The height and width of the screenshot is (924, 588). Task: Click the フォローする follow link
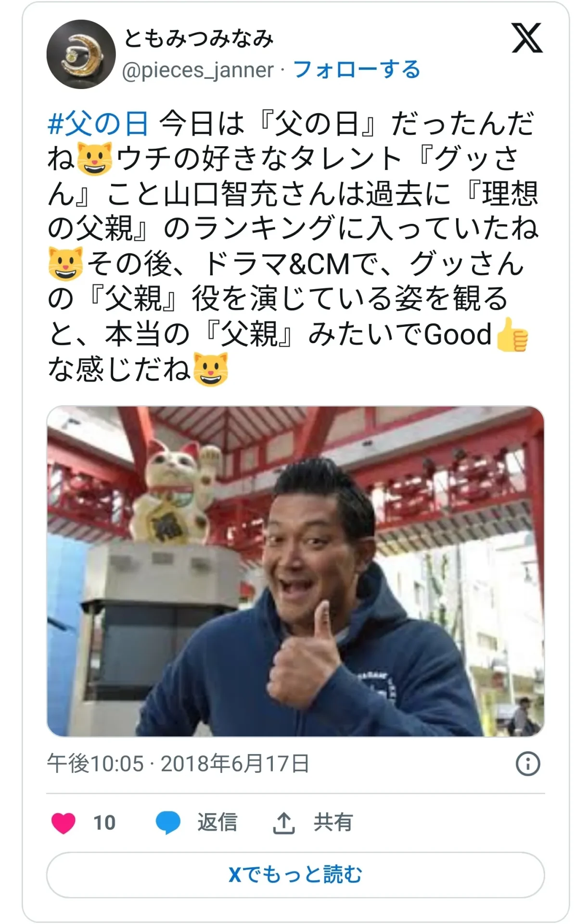357,70
